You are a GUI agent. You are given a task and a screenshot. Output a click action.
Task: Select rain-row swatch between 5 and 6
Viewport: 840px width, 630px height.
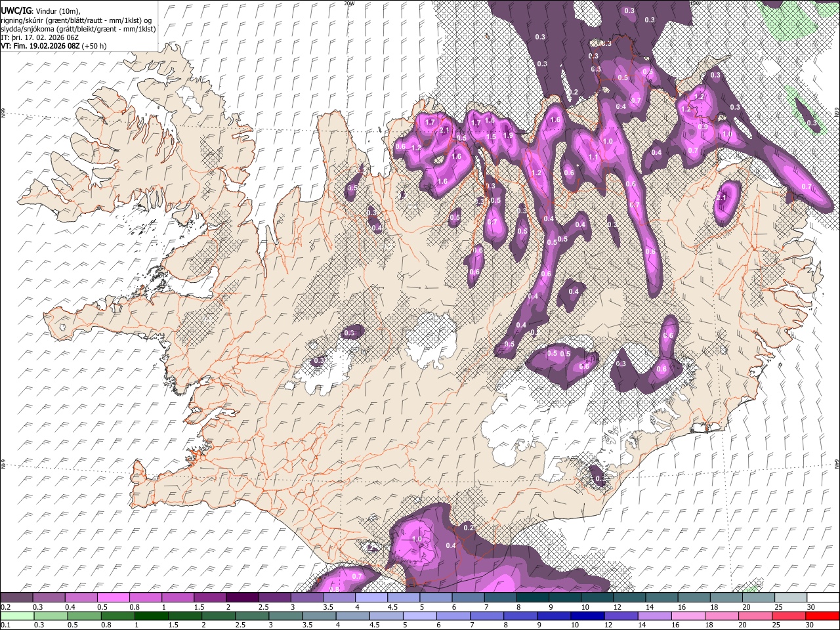click(421, 616)
